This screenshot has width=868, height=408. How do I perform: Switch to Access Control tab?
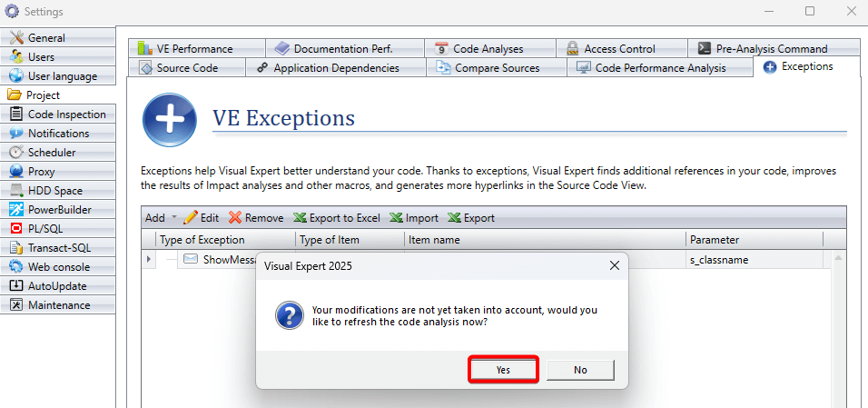622,49
